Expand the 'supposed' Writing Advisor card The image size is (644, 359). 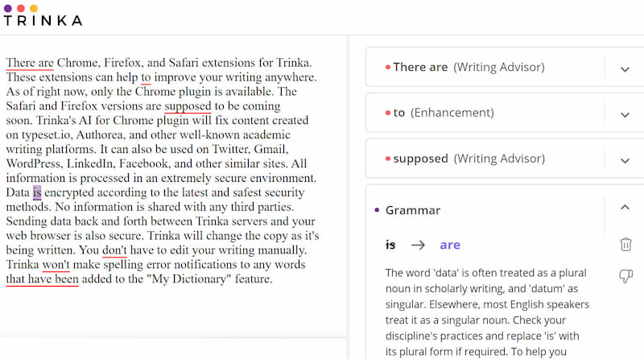tap(625, 159)
